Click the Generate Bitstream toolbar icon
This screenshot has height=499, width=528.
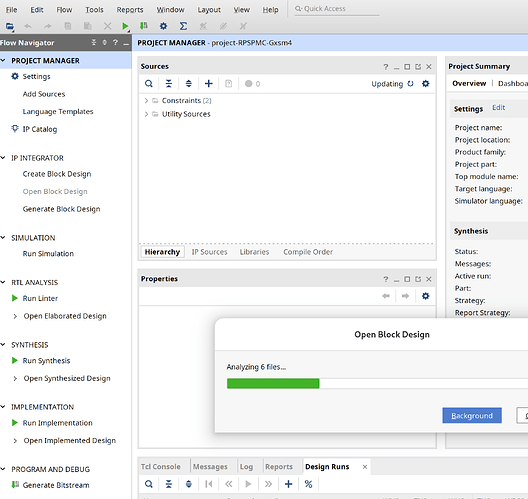pos(144,26)
